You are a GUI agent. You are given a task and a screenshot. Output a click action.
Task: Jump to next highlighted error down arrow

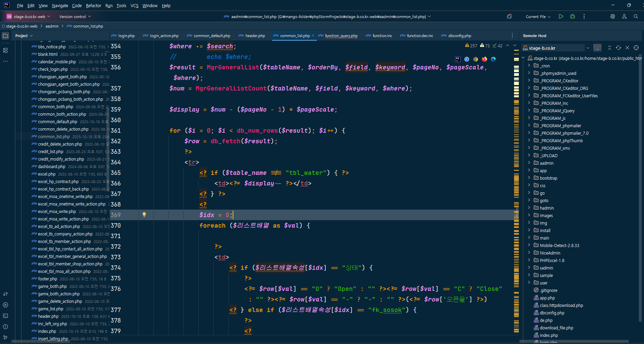[x=515, y=45]
